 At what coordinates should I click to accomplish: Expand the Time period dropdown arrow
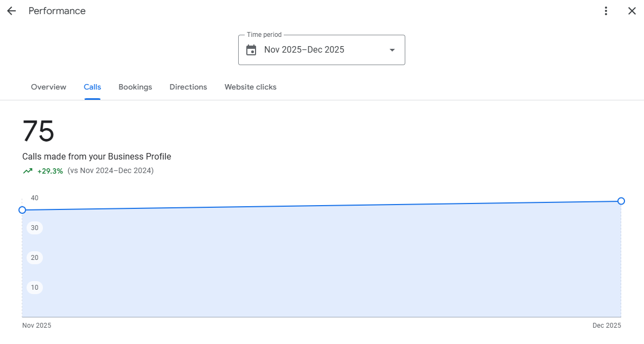point(392,50)
